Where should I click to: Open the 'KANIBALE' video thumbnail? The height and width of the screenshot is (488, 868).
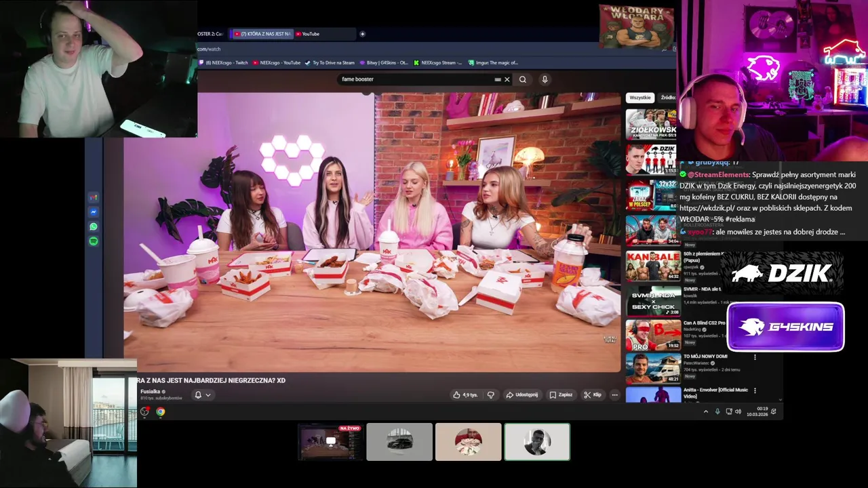pos(652,266)
